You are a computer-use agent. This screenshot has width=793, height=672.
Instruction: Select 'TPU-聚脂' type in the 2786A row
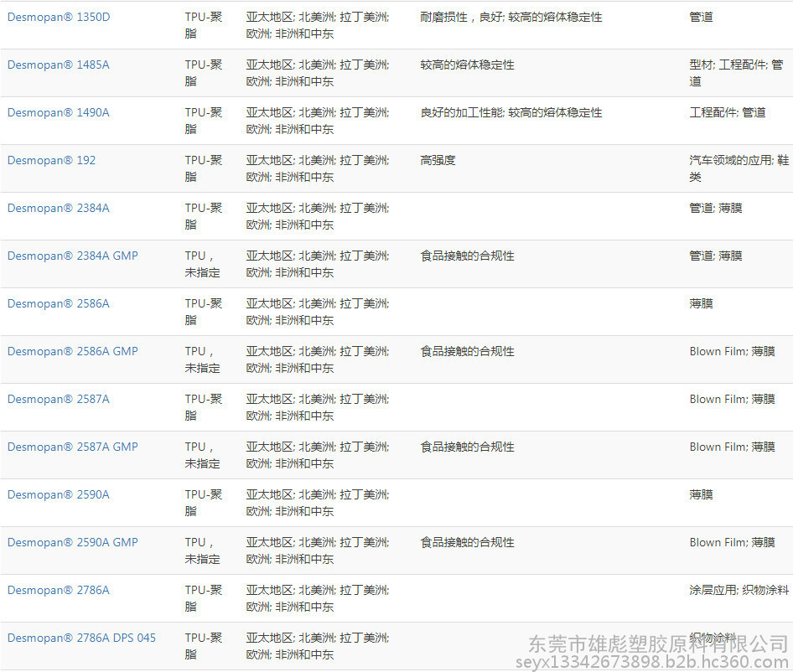pyautogui.click(x=204, y=598)
